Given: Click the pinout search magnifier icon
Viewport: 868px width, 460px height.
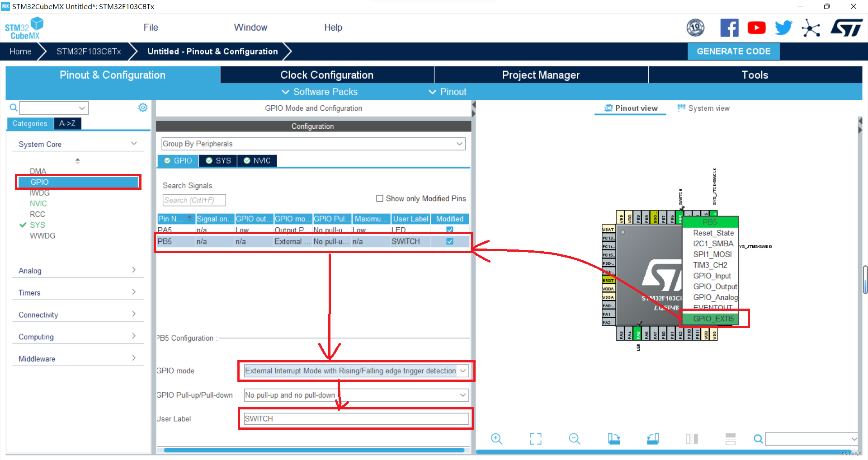Looking at the screenshot, I should [758, 439].
